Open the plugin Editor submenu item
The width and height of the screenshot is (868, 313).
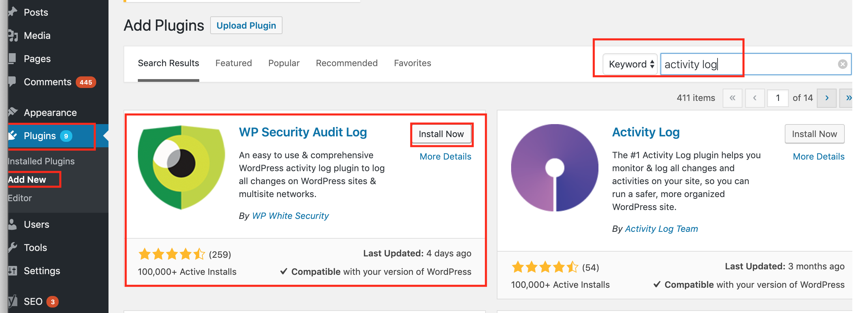[20, 198]
